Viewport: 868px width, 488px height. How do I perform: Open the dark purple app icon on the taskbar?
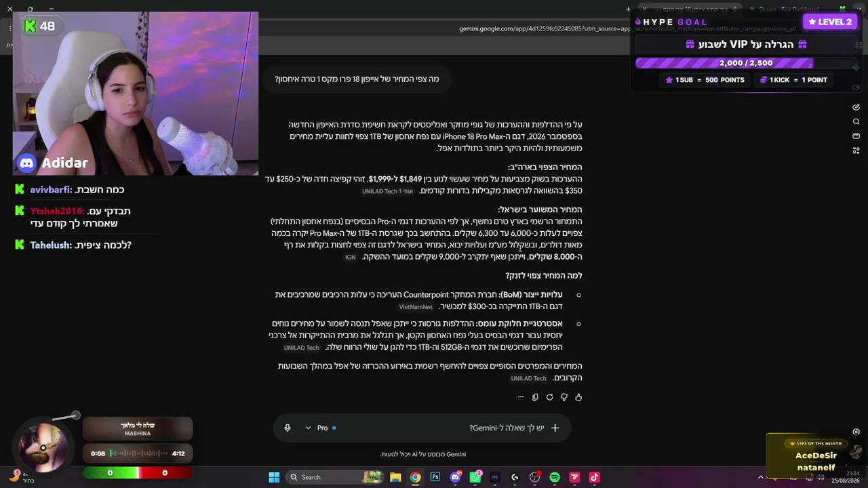pyautogui.click(x=495, y=477)
